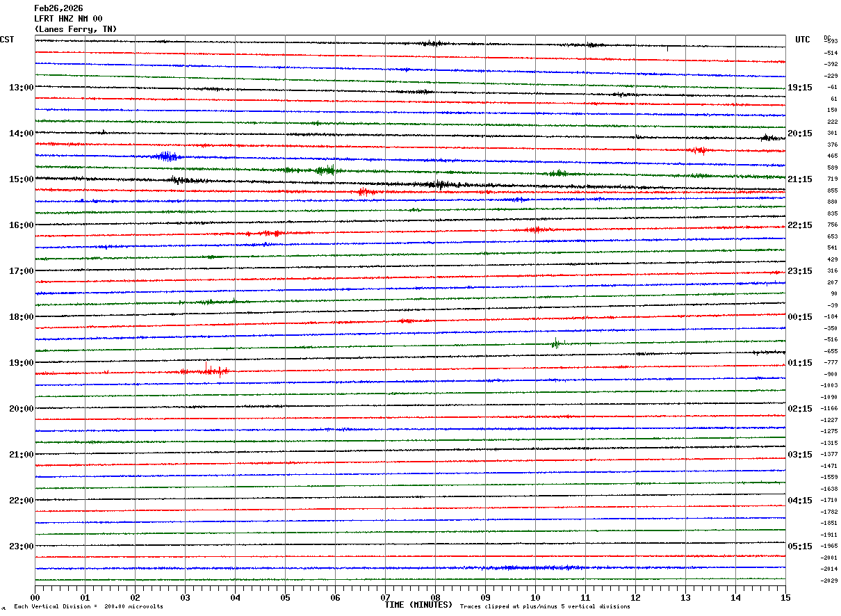The image size is (841, 616).
Task: Click the 22:15 UTC time label
Action: click(799, 225)
